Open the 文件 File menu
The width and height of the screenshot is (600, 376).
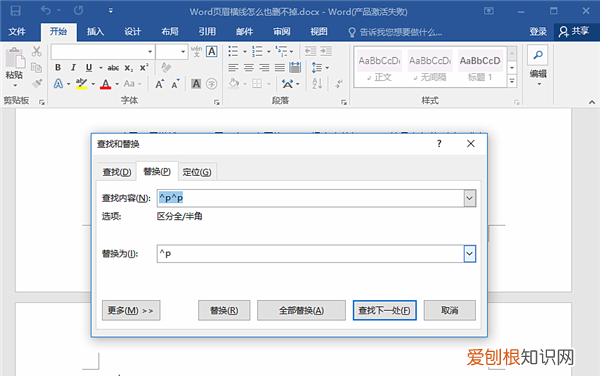coord(17,31)
